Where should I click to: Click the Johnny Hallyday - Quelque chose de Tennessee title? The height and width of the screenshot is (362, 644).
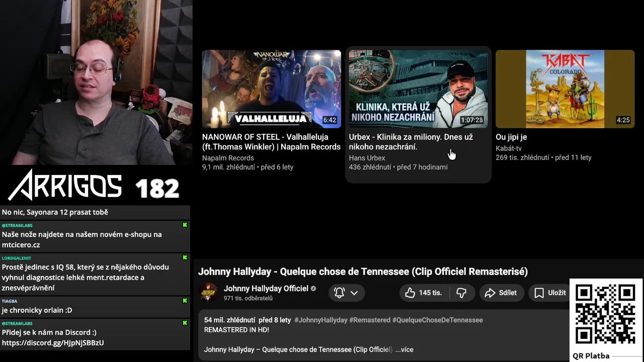pos(363,271)
